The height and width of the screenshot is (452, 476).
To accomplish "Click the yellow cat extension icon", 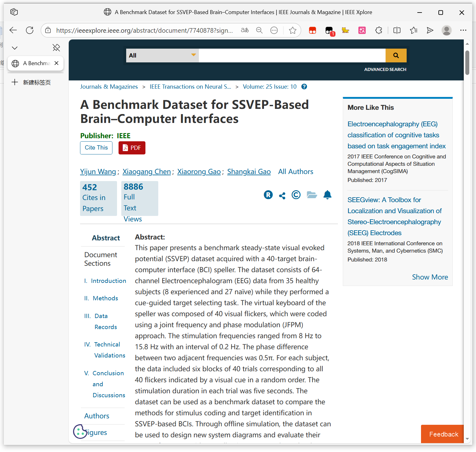I will (x=346, y=30).
